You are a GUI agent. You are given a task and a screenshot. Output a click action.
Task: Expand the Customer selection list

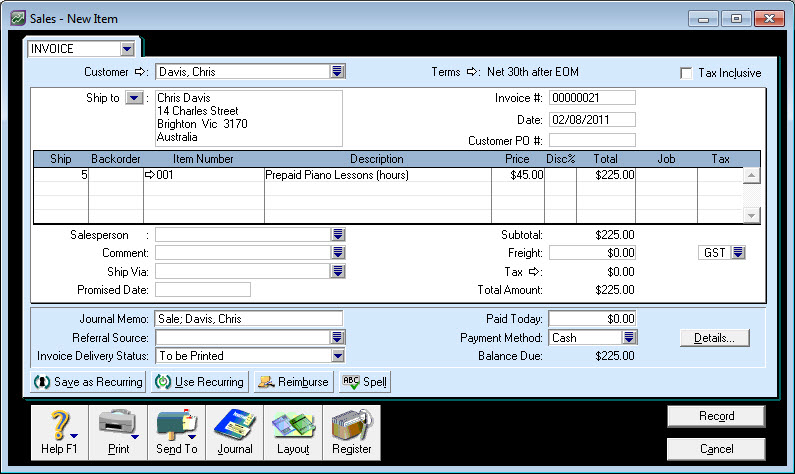coord(338,72)
